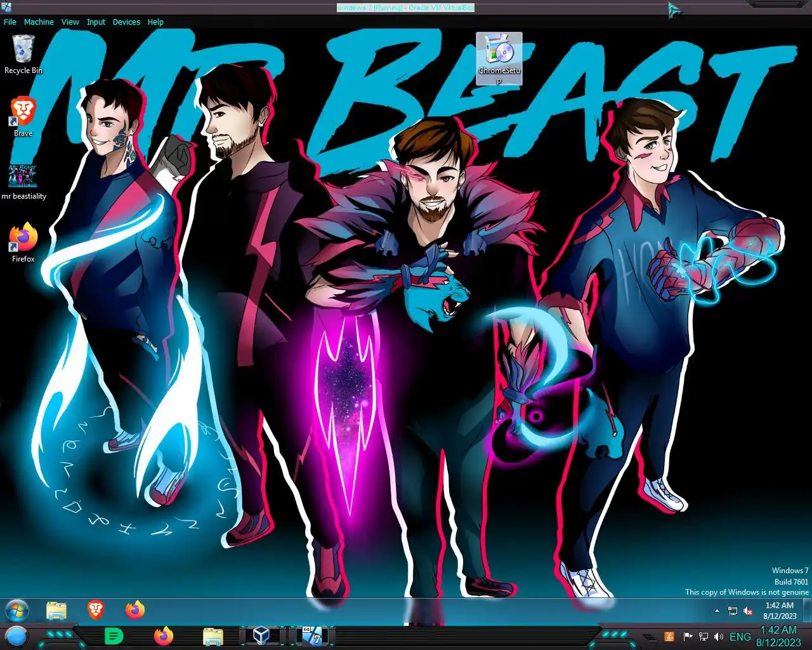This screenshot has height=650, width=812.
Task: Click the ENG language indicator
Action: coord(740,637)
